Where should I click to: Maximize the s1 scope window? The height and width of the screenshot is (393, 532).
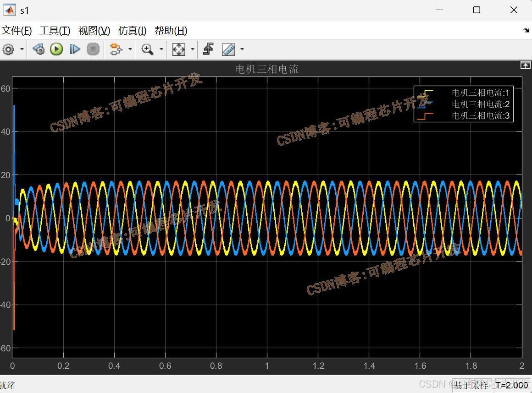[477, 10]
